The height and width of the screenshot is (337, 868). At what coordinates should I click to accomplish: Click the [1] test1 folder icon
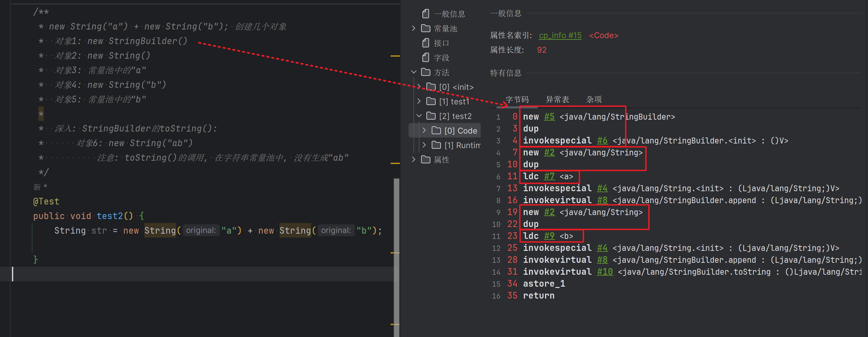click(x=431, y=101)
